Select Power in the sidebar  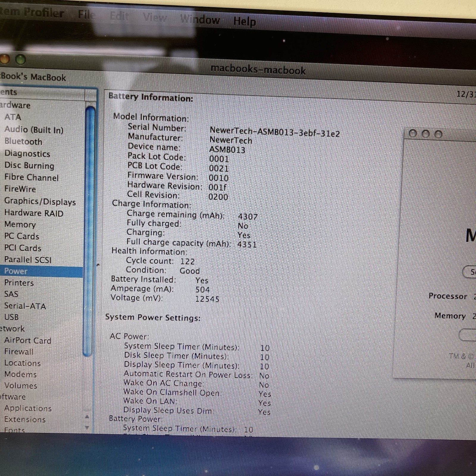(41, 271)
